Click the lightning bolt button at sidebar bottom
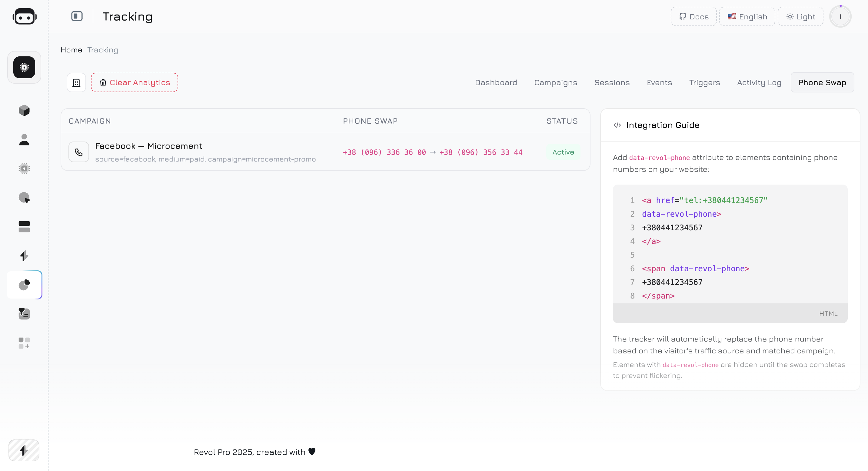The image size is (868, 471). point(24,450)
